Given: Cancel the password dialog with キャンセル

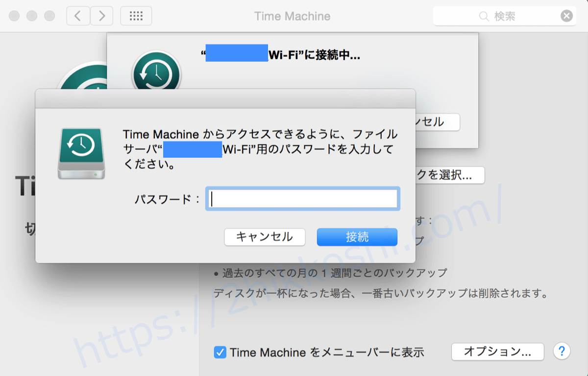Looking at the screenshot, I should pyautogui.click(x=265, y=237).
